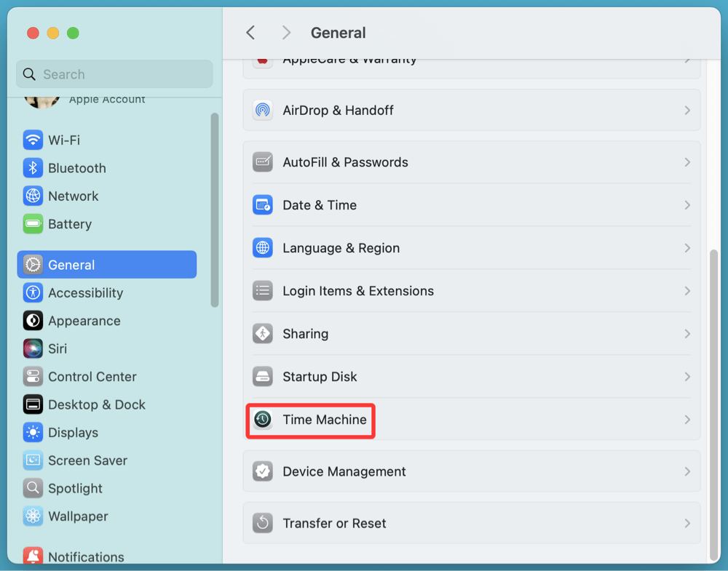Image resolution: width=728 pixels, height=571 pixels.
Task: Select the Control Center icon
Action: [33, 376]
